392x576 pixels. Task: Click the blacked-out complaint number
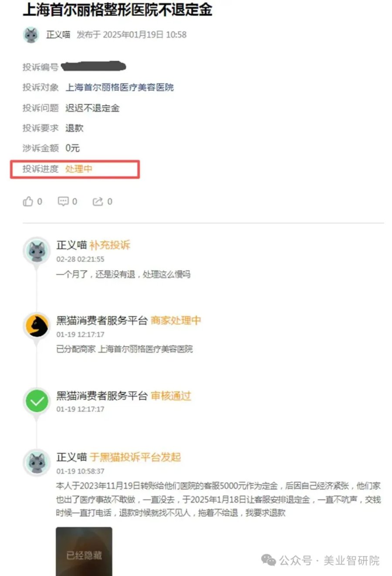coord(94,67)
